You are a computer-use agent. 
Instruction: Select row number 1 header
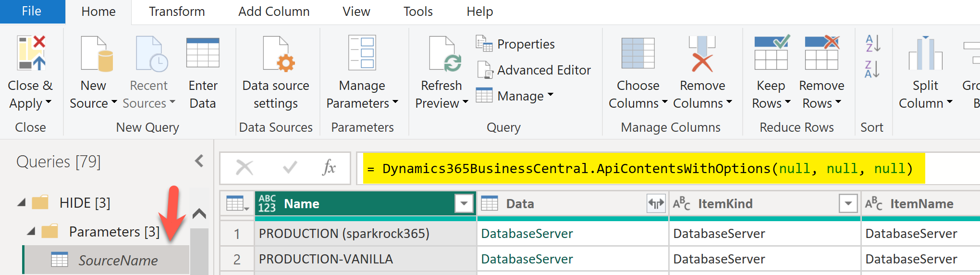tap(237, 234)
